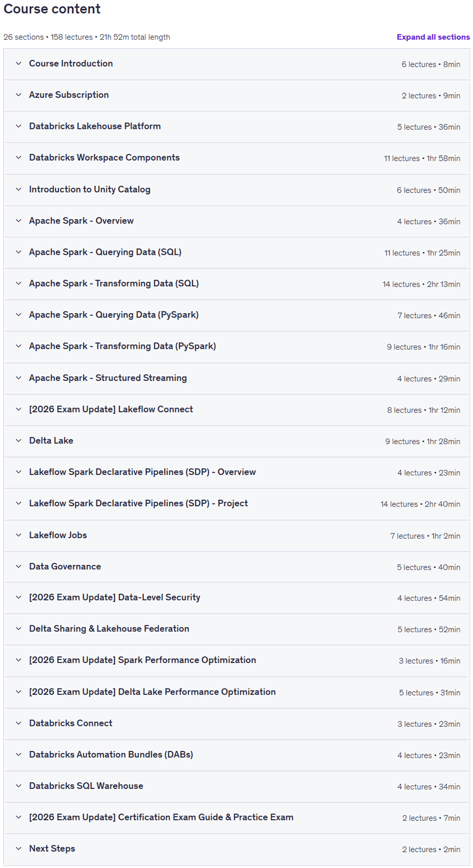Open Databricks Lakehouse Platform section title
The height and width of the screenshot is (868, 473).
(95, 127)
